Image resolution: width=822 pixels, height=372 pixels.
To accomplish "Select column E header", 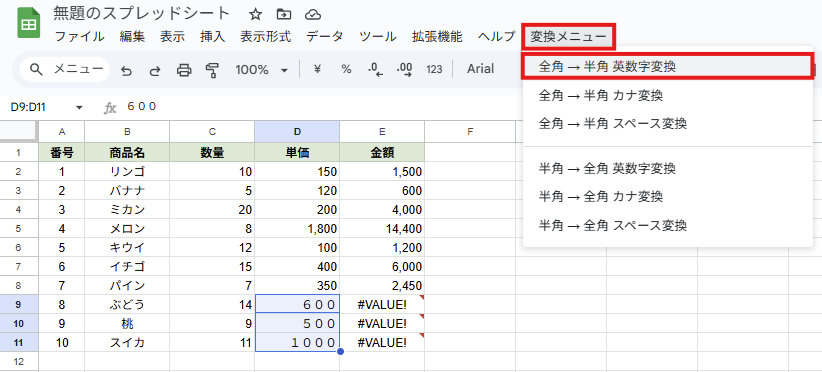I will coord(382,131).
